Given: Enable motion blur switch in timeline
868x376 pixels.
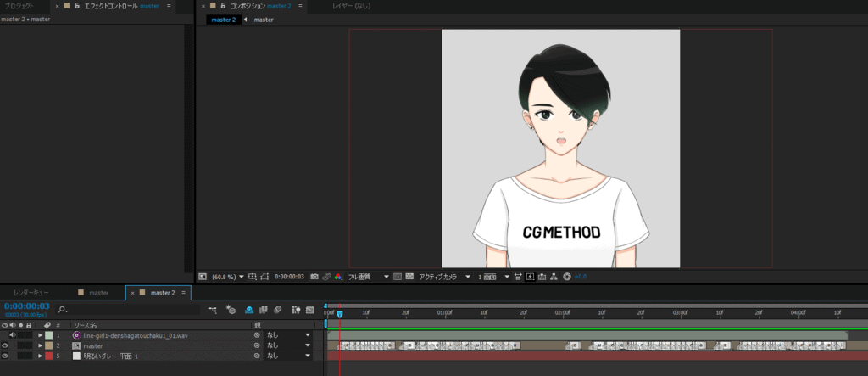Looking at the screenshot, I should tap(277, 310).
